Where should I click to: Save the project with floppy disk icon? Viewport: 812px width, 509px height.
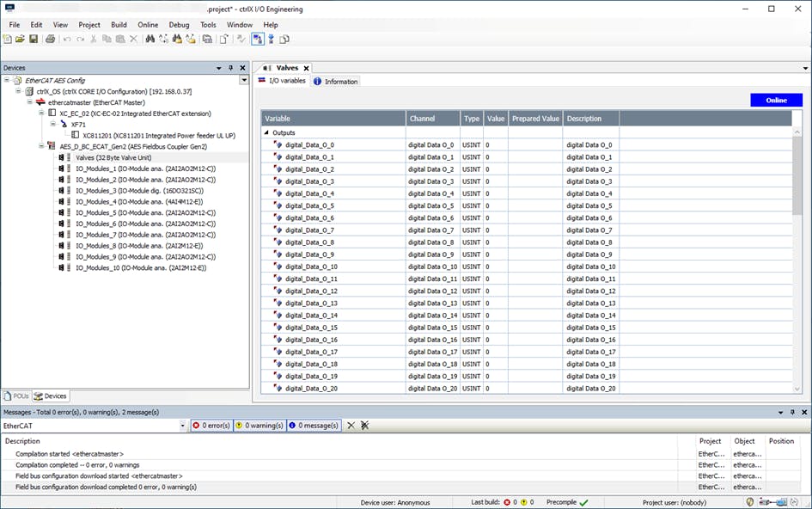[34, 39]
